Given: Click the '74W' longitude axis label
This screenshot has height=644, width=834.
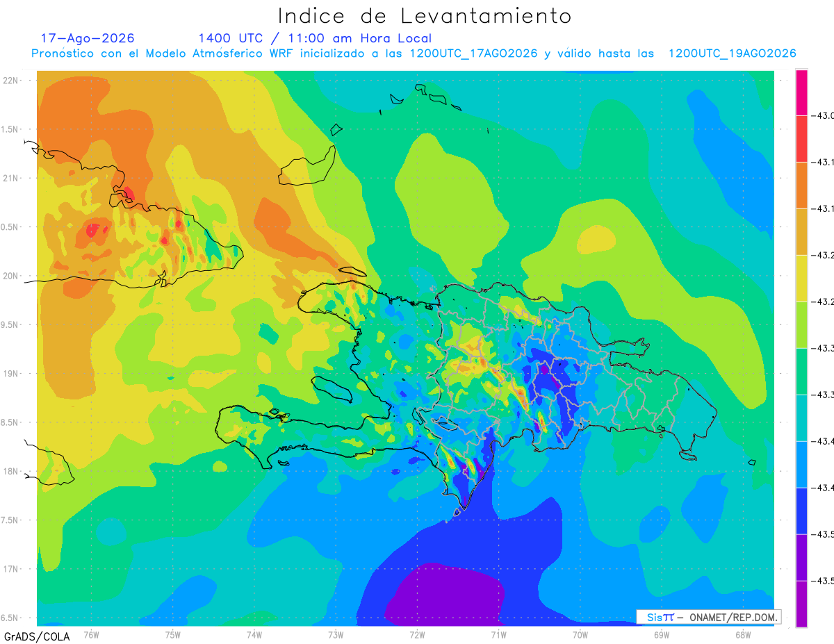Looking at the screenshot, I should point(254,634).
